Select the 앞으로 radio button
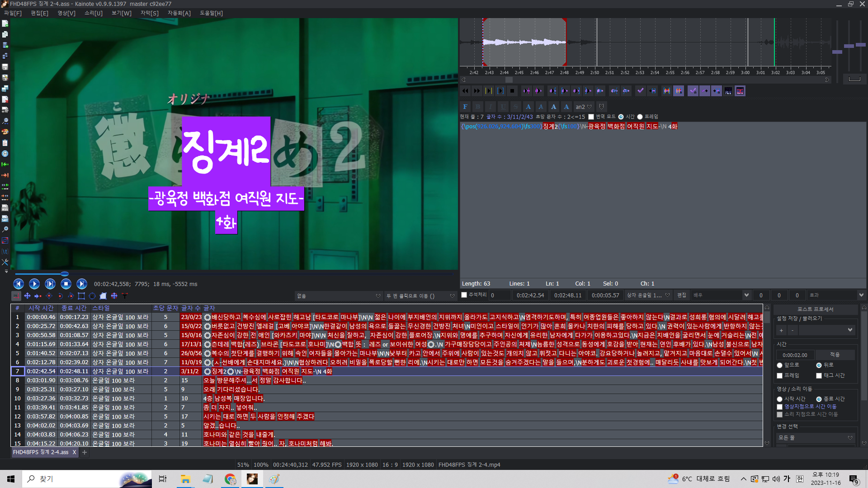The height and width of the screenshot is (488, 868). pyautogui.click(x=780, y=365)
